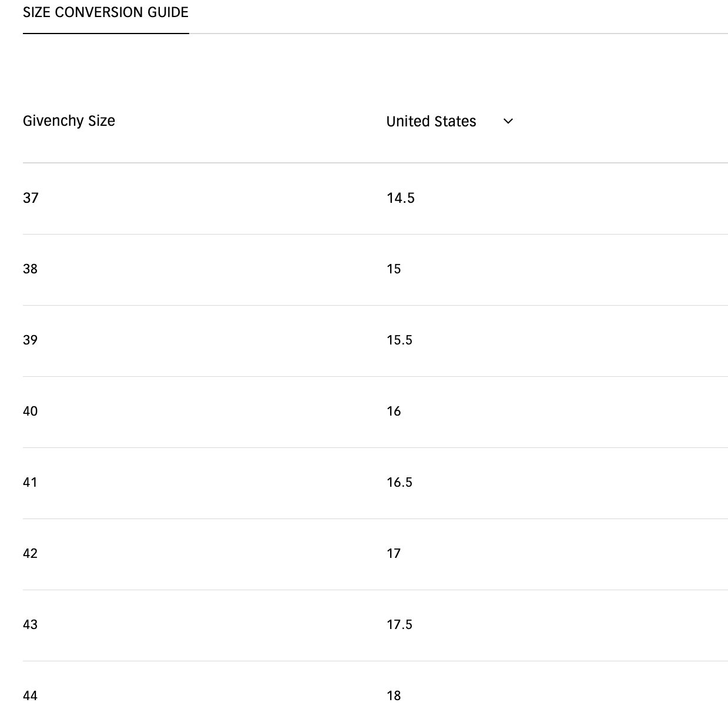Image resolution: width=728 pixels, height=726 pixels.
Task: Select the 15 US size value
Action: point(394,269)
